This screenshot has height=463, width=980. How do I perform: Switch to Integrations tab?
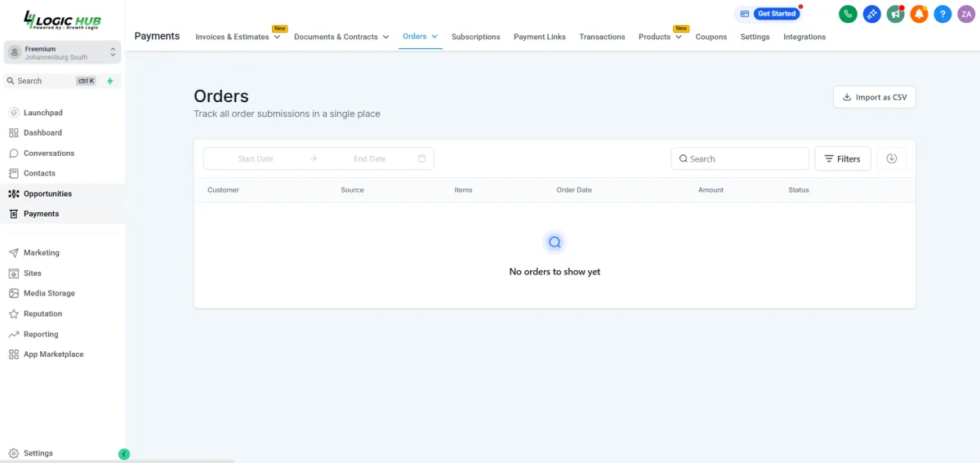(804, 37)
